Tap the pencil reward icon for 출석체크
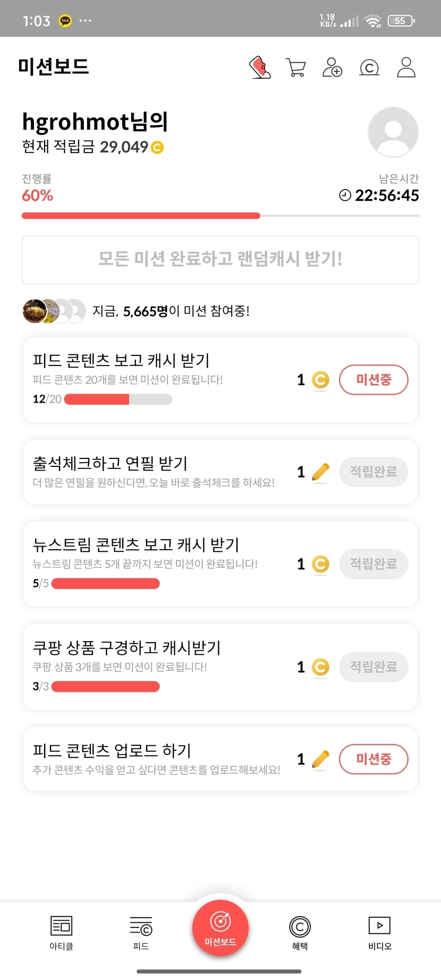This screenshot has width=441, height=980. pos(320,472)
